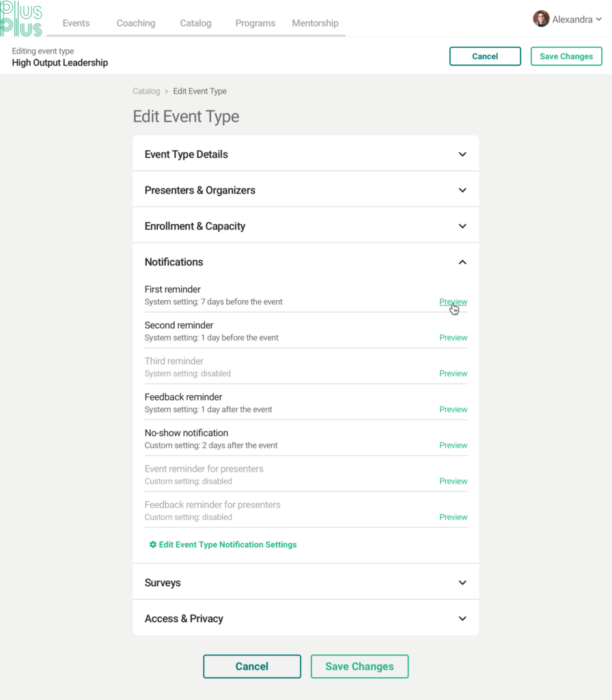Preview the First reminder notification
Image resolution: width=612 pixels, height=700 pixels.
click(x=454, y=301)
